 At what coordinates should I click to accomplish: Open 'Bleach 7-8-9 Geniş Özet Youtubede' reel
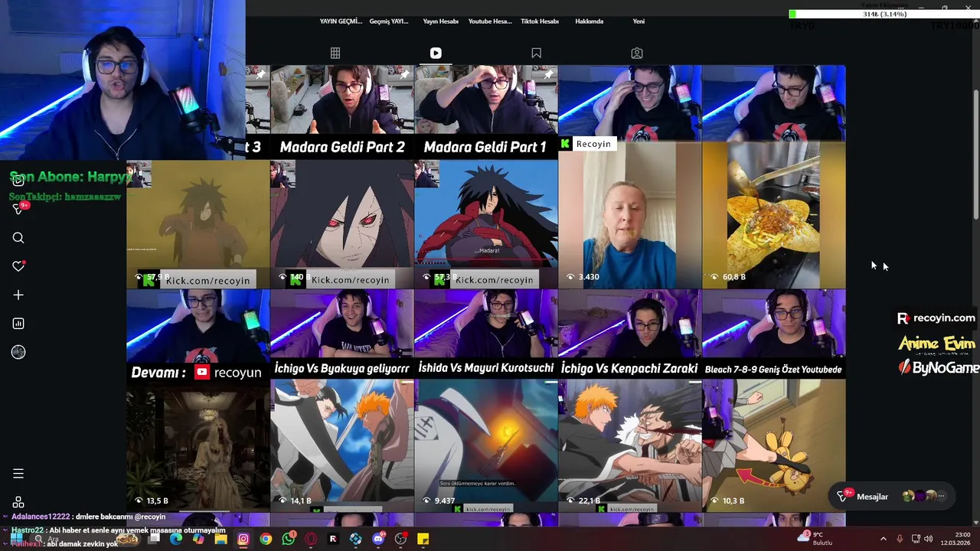[774, 401]
